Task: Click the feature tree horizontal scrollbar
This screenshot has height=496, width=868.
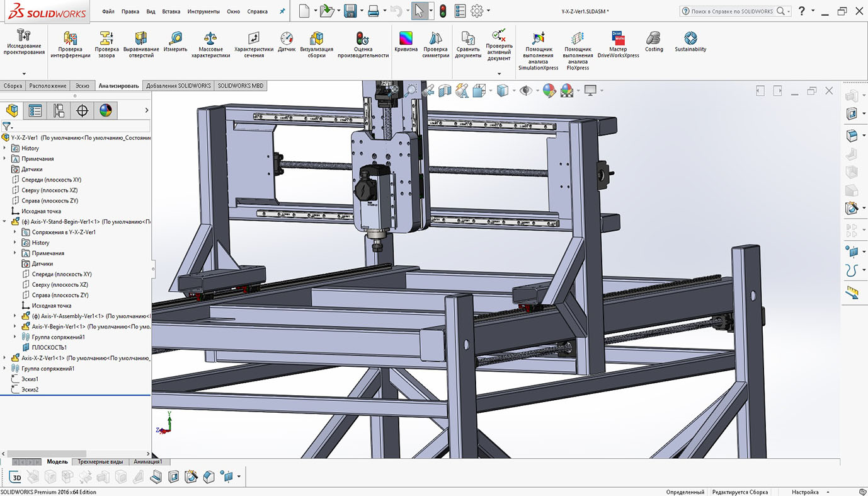Action: pyautogui.click(x=47, y=454)
